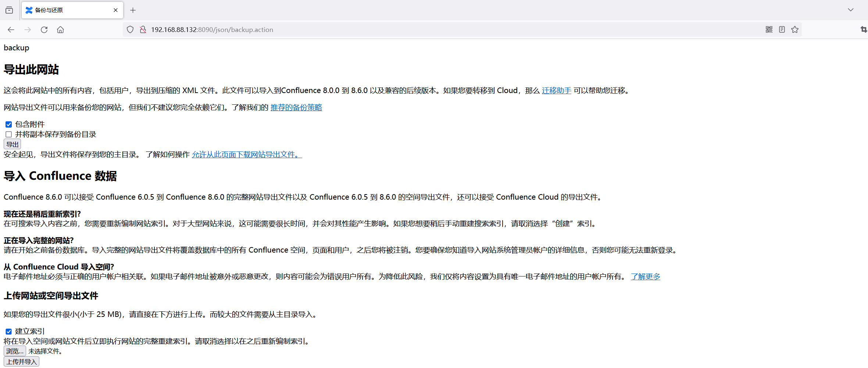Check the 并将副本保存到备份目录 checkbox
Image resolution: width=868 pixels, height=368 pixels.
pos(9,135)
